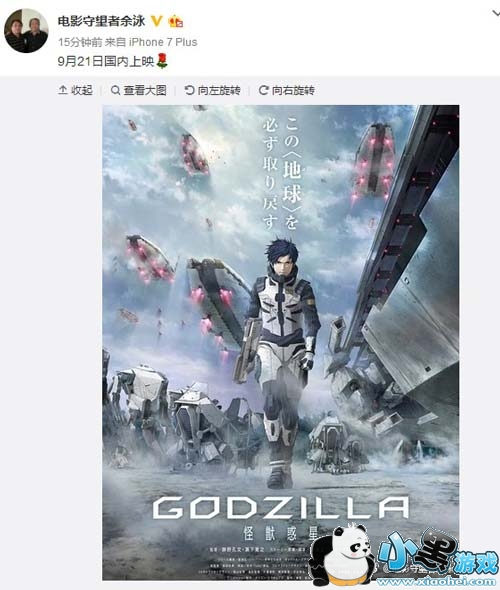Open the 电影守望者余泳 profile name
The height and width of the screenshot is (590, 500).
click(101, 21)
